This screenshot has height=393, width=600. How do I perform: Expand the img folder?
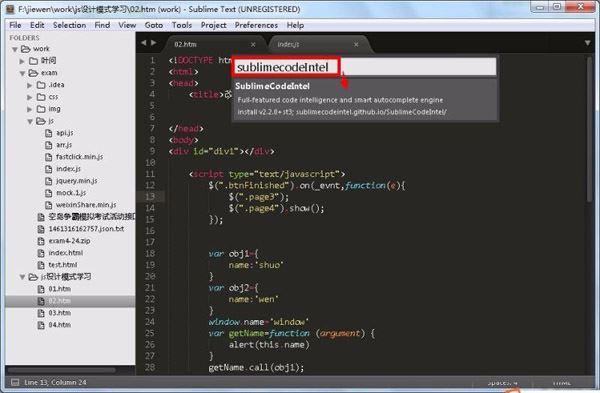point(29,109)
